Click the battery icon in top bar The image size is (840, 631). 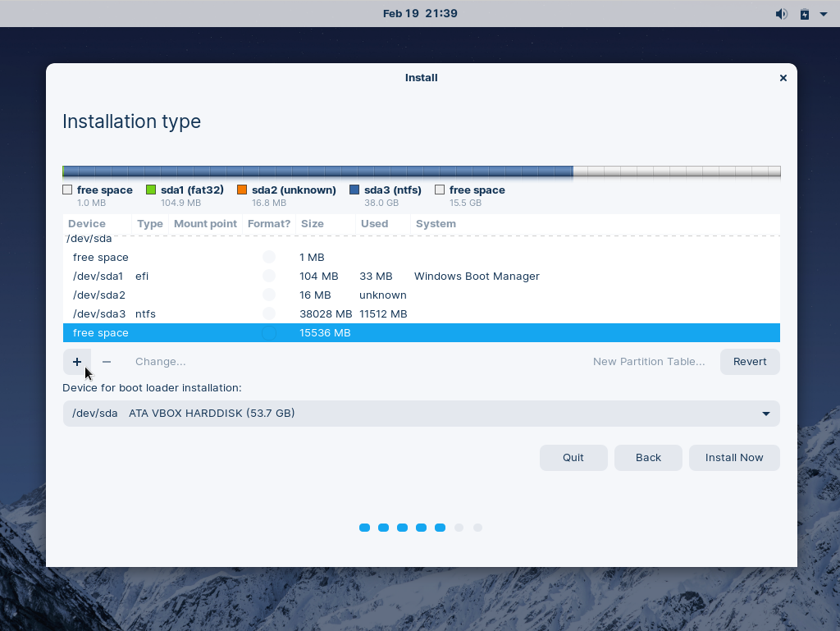pos(805,14)
